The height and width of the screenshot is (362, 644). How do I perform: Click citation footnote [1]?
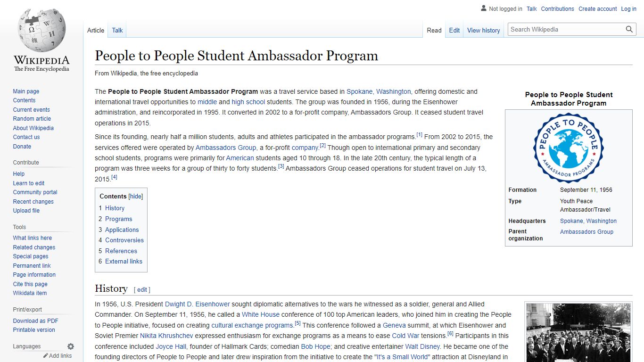click(x=420, y=135)
